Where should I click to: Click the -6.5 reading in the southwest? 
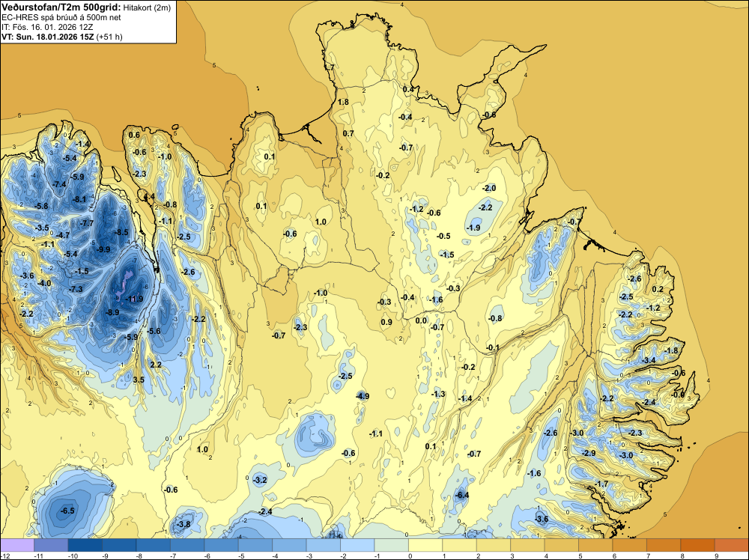tap(67, 511)
